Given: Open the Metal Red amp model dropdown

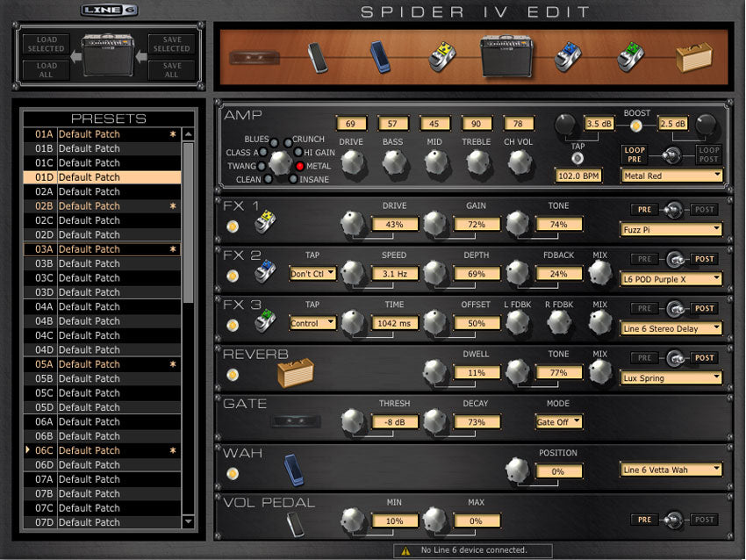Looking at the screenshot, I should [x=671, y=176].
